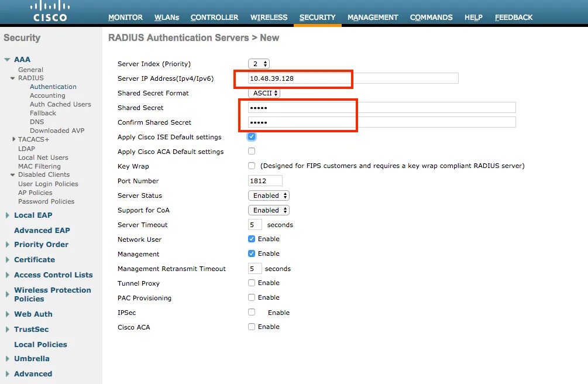The height and width of the screenshot is (384, 588).
Task: Open Advanced EAP section
Action: (x=42, y=231)
